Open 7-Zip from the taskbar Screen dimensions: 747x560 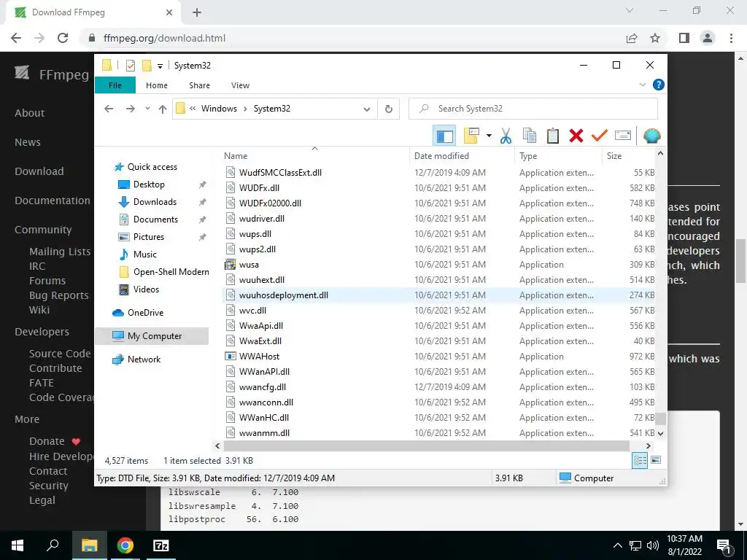click(x=161, y=545)
